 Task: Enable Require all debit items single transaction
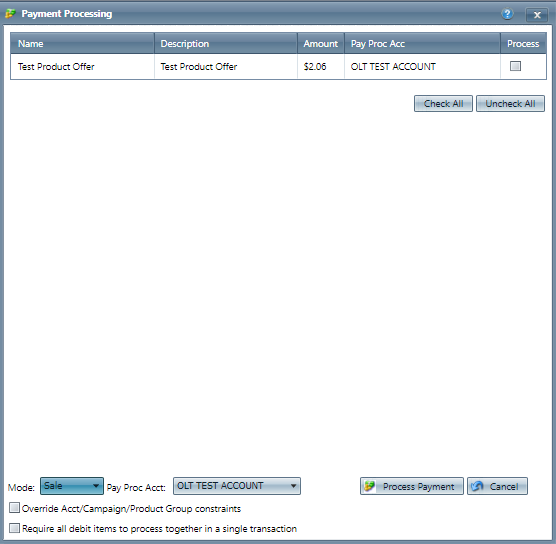click(14, 528)
